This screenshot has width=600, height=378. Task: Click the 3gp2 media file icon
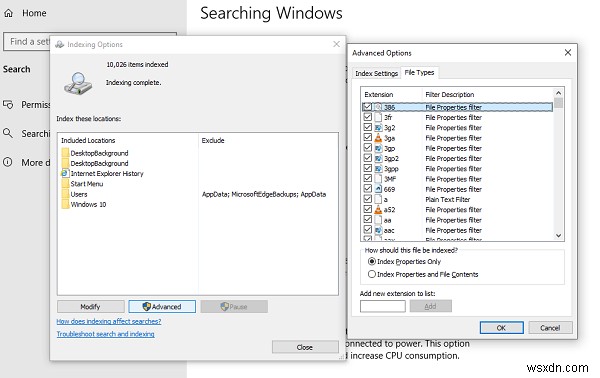pos(378,158)
